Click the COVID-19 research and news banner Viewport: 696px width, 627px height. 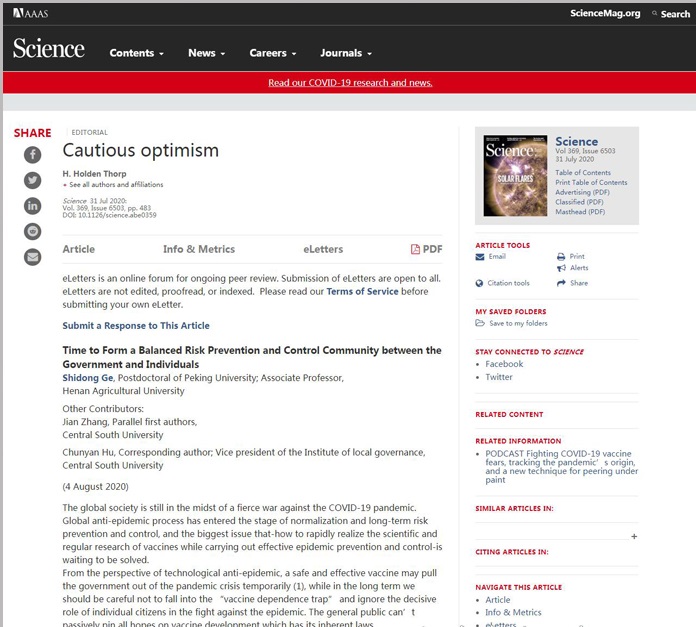pos(350,83)
